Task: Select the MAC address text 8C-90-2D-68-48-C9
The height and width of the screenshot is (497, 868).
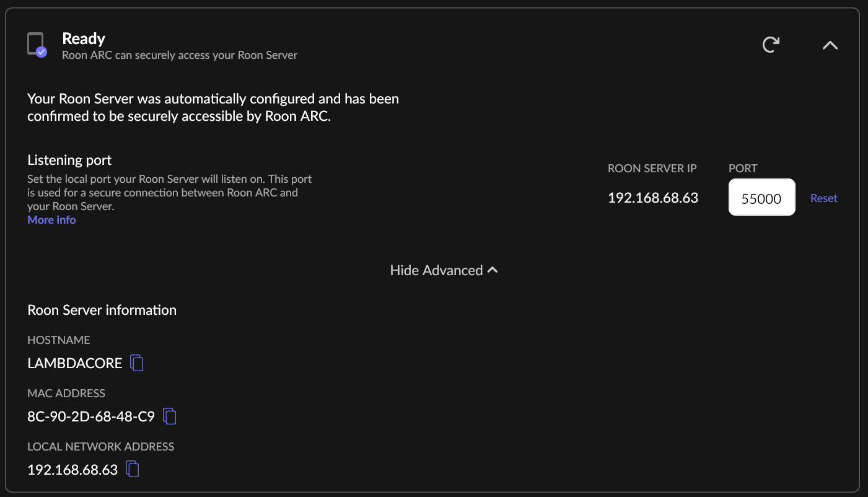Action: tap(91, 416)
